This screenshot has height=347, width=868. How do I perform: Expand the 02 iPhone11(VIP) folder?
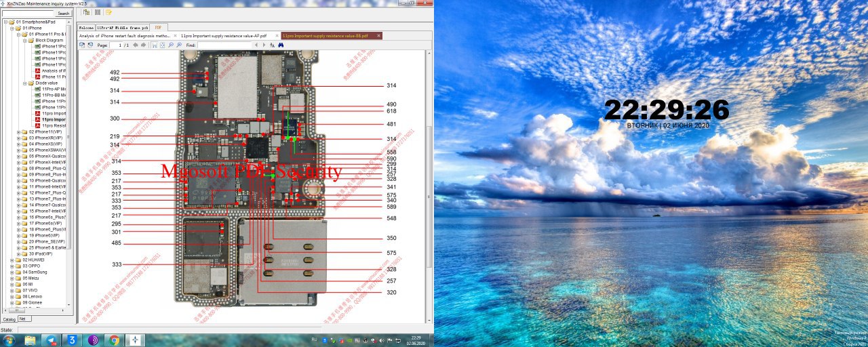pyautogui.click(x=17, y=131)
